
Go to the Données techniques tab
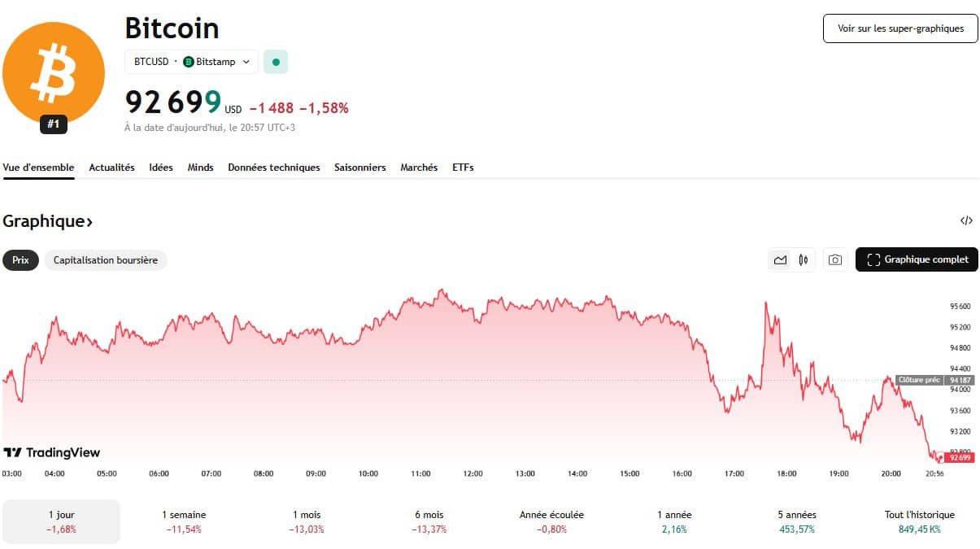(274, 168)
